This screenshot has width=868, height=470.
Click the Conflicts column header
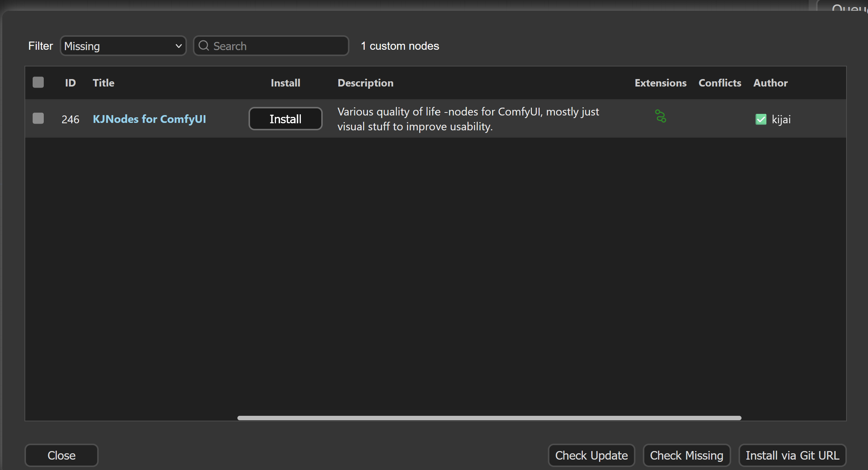click(x=720, y=82)
